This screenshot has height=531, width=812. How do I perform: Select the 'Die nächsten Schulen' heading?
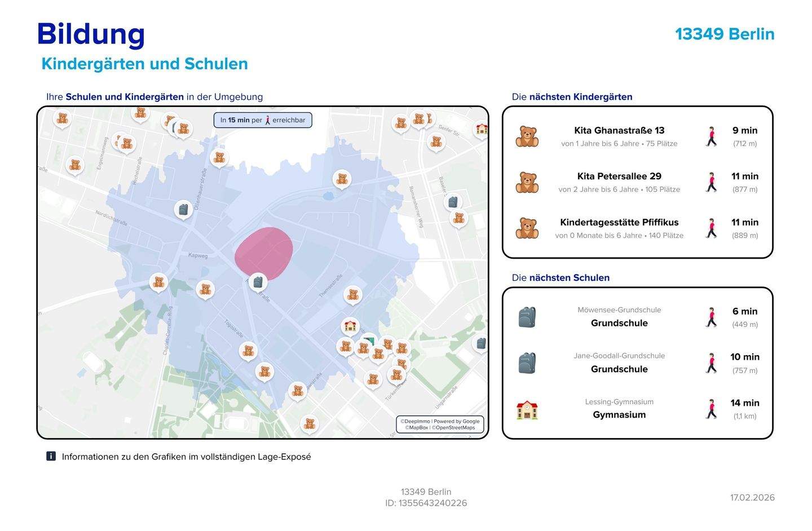(x=561, y=278)
